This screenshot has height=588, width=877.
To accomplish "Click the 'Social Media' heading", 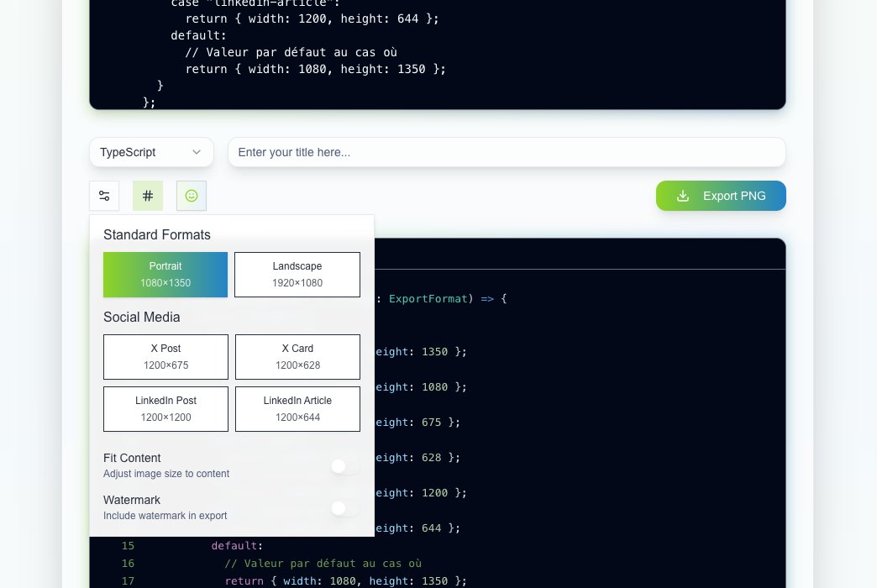I will (141, 318).
